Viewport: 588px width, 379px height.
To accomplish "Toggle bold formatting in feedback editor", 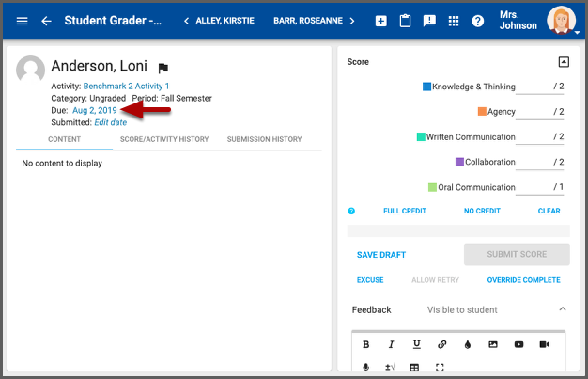I will tap(365, 344).
